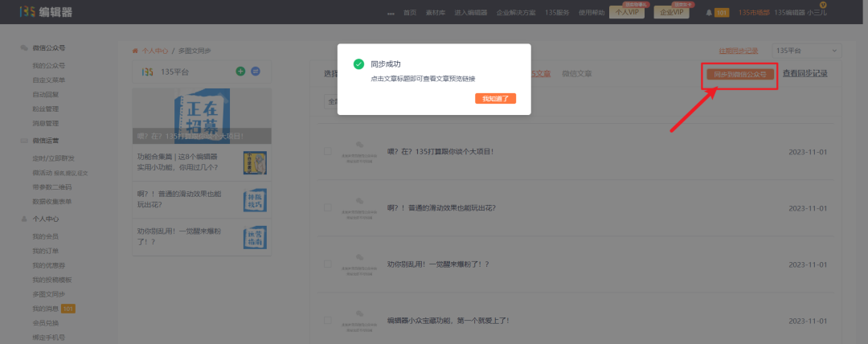The height and width of the screenshot is (344, 868).
Task: Tick checkbox for 普通的滑动效果也能玩出花 article
Action: pyautogui.click(x=327, y=207)
